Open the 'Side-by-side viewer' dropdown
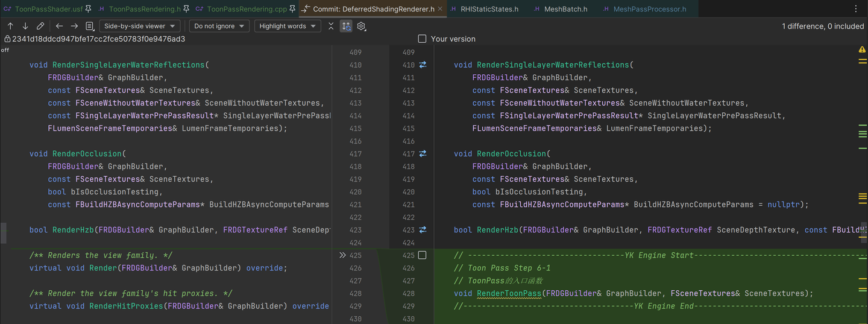This screenshot has height=324, width=868. click(x=139, y=26)
